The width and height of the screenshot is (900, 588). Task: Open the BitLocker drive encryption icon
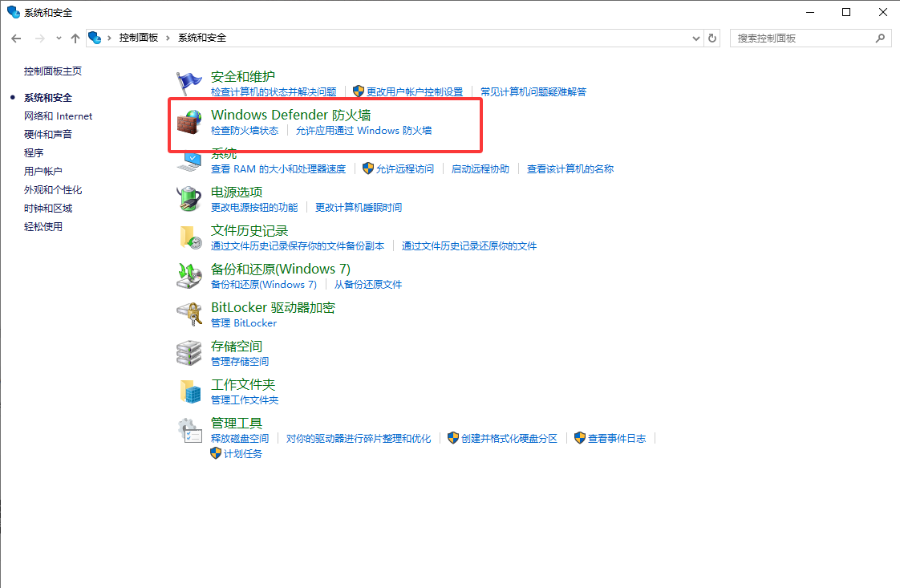point(189,314)
